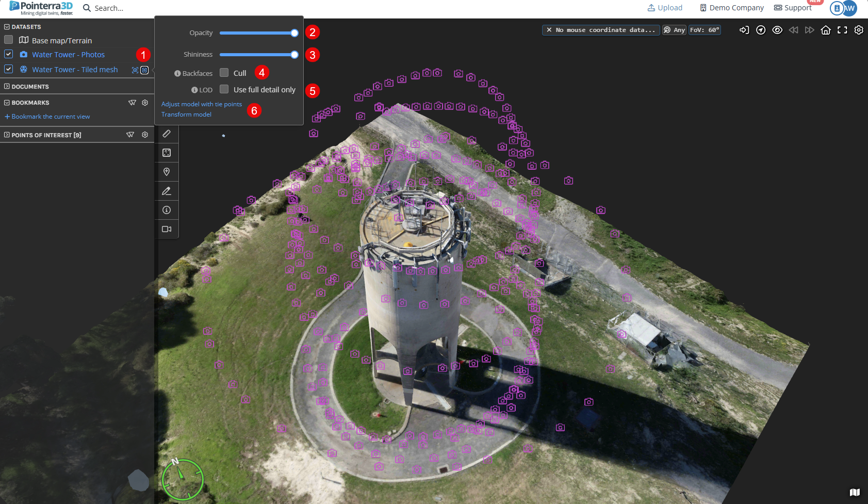Click the Search field
The image size is (868, 504).
(109, 8)
